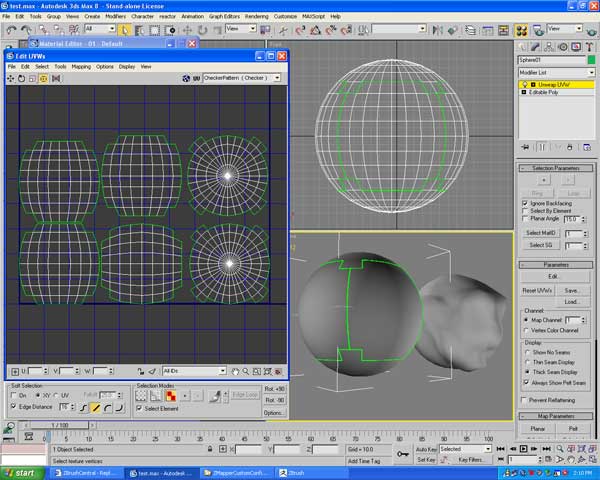Image resolution: width=600 pixels, height=480 pixels.
Task: Play animation with the Play button
Action: click(523, 449)
